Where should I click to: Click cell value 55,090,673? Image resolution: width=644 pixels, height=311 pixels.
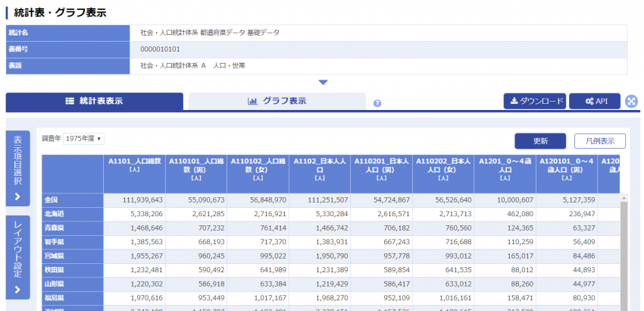(x=206, y=200)
